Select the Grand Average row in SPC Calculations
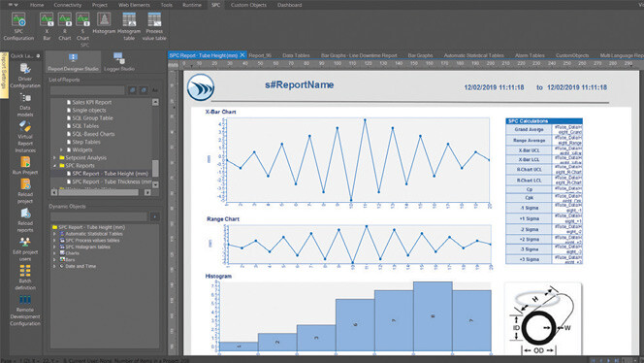Screen dimensions: 644x363 (544, 129)
